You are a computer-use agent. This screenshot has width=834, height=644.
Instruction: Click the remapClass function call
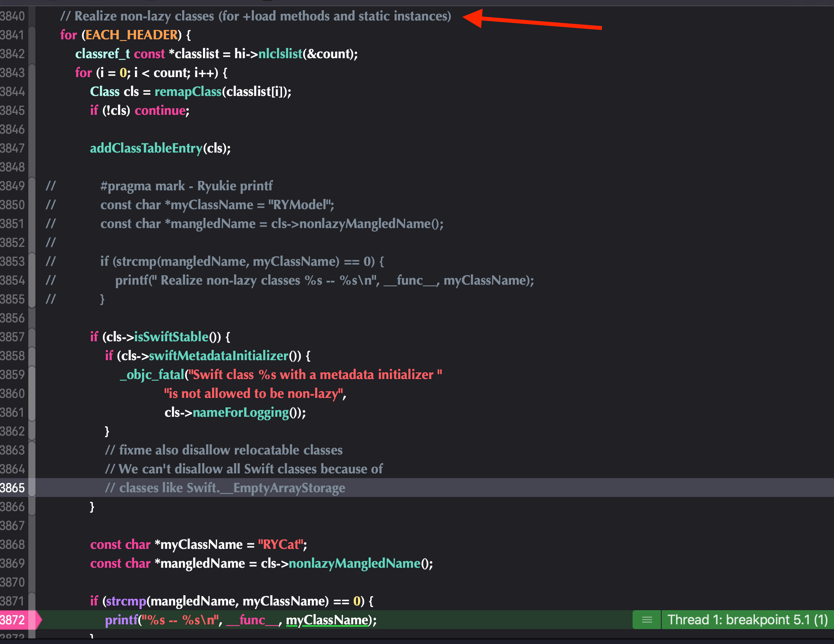[188, 92]
